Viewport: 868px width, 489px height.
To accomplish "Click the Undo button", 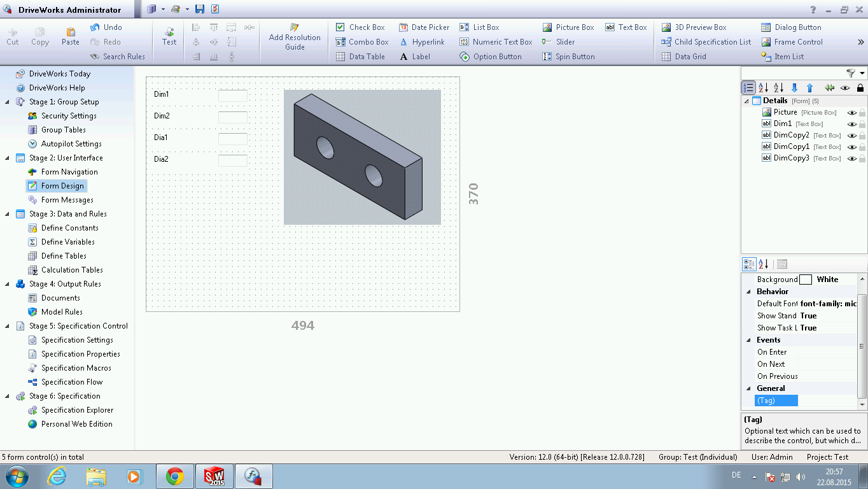I will [x=106, y=27].
